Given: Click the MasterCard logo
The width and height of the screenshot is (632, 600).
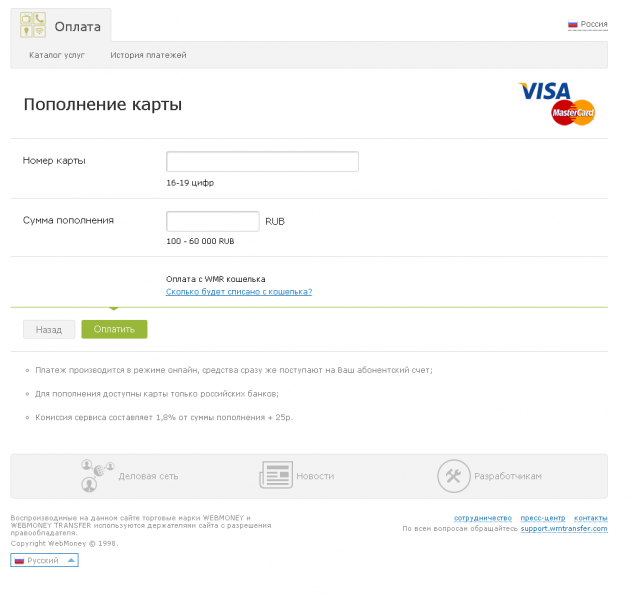Looking at the screenshot, I should point(573,112).
